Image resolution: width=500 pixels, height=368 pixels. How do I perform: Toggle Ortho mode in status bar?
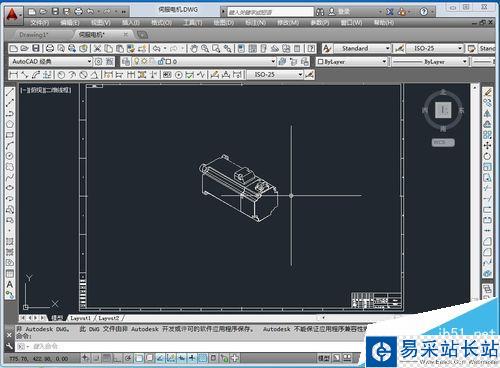117,358
